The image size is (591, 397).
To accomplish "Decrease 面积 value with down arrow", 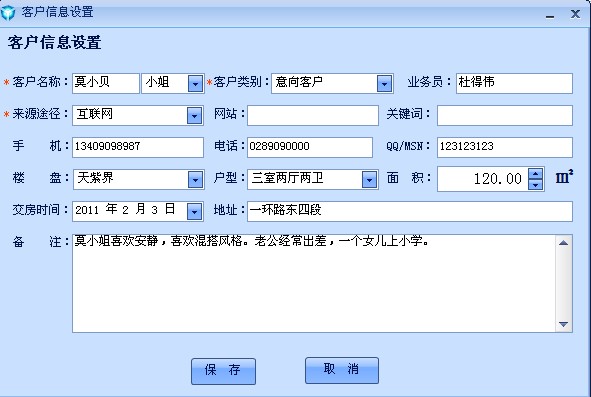I will (x=535, y=185).
